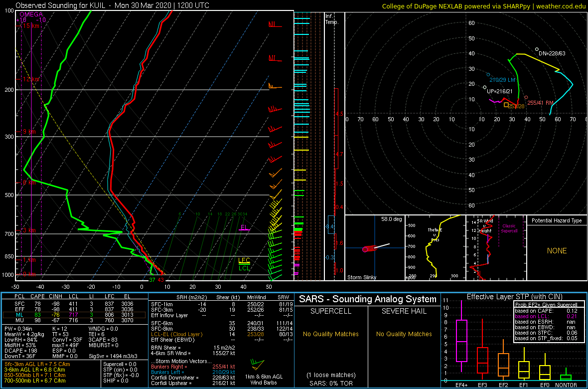Click the CAPE column header
The height and width of the screenshot is (389, 588).
[37, 297]
